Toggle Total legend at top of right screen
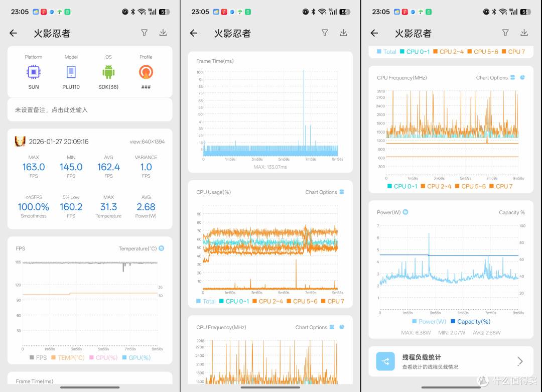Viewport: 542px width, 392px height. [x=386, y=52]
